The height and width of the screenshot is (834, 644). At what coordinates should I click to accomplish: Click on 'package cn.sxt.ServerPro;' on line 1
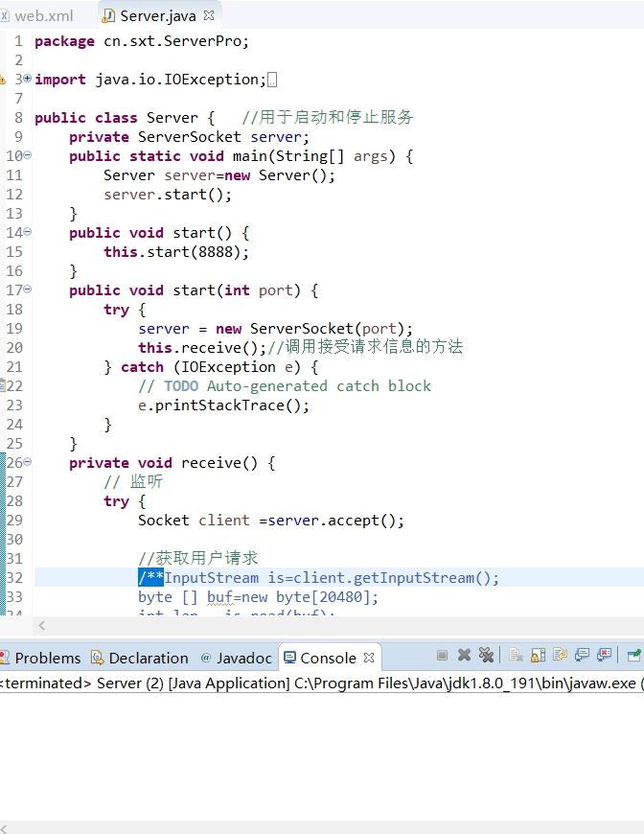click(142, 41)
